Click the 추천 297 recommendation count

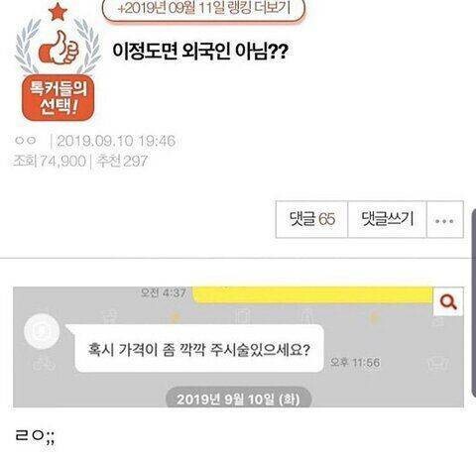click(122, 162)
